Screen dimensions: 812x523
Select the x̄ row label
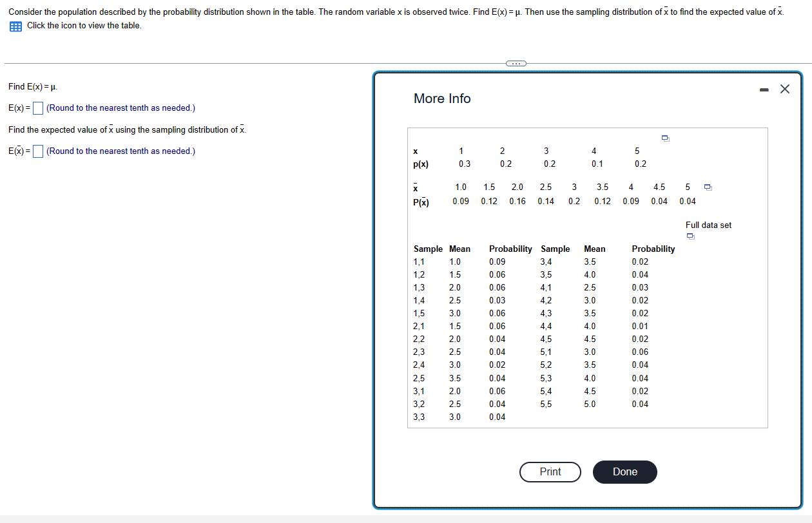point(416,187)
